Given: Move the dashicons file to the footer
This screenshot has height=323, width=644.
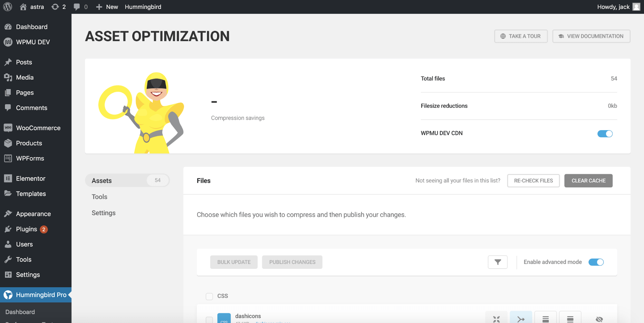Looking at the screenshot, I should [x=545, y=319].
